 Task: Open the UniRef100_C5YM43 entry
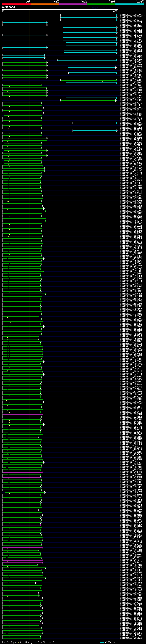pos(131,251)
